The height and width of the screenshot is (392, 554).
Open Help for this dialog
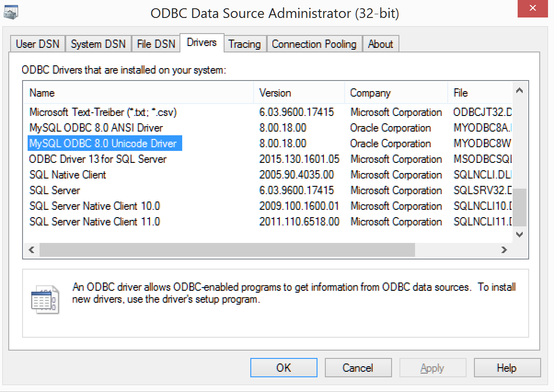(x=507, y=368)
